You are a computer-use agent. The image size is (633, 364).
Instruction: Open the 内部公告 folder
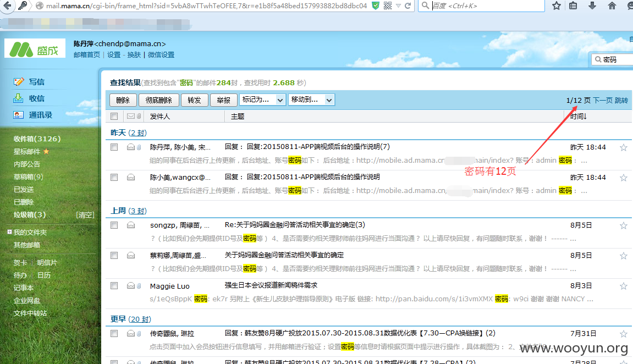(26, 164)
